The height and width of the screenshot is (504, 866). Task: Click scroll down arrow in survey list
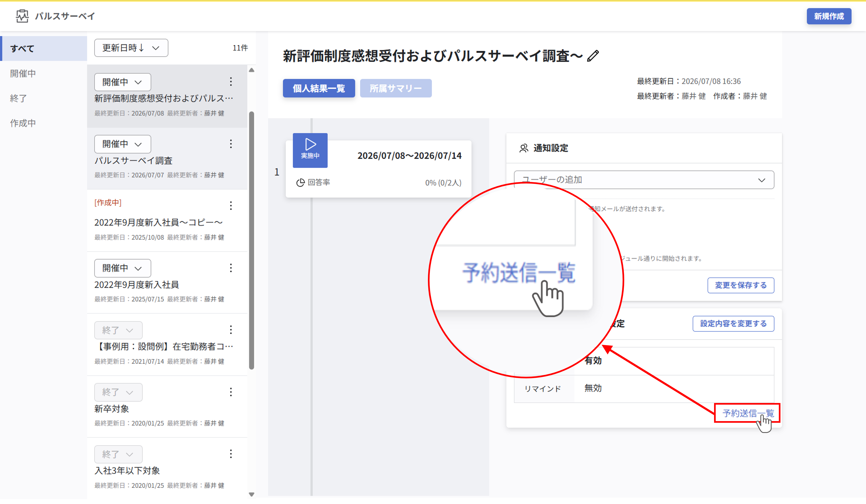(252, 494)
